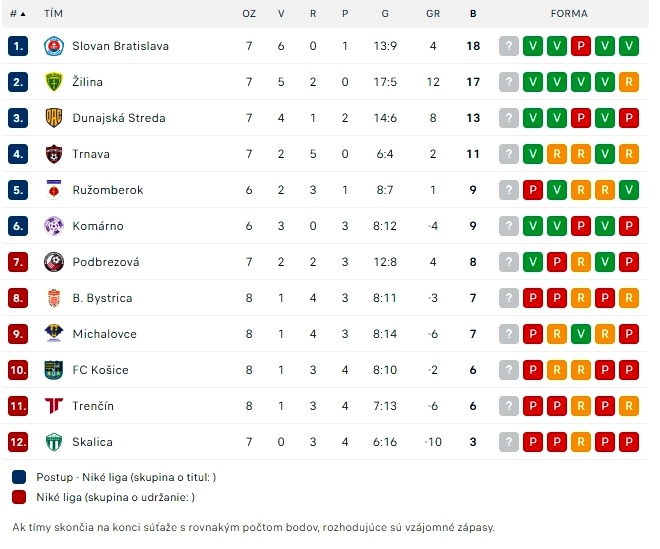Click the Trnava team crest

coord(54,154)
